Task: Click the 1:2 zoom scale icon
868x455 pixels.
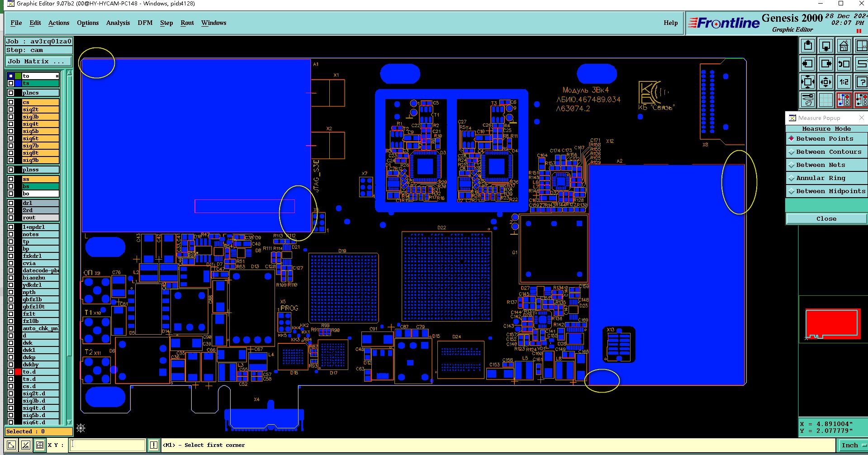Action: (844, 82)
